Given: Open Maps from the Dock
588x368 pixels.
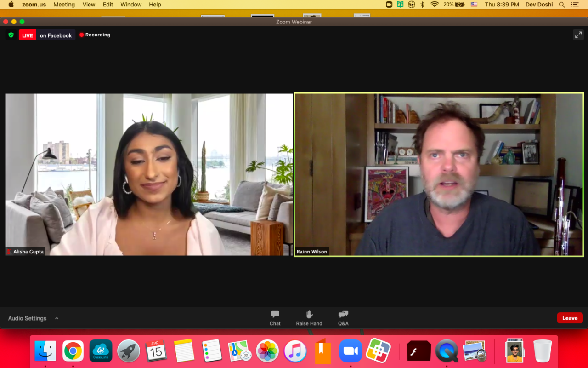Looking at the screenshot, I should pyautogui.click(x=240, y=351).
